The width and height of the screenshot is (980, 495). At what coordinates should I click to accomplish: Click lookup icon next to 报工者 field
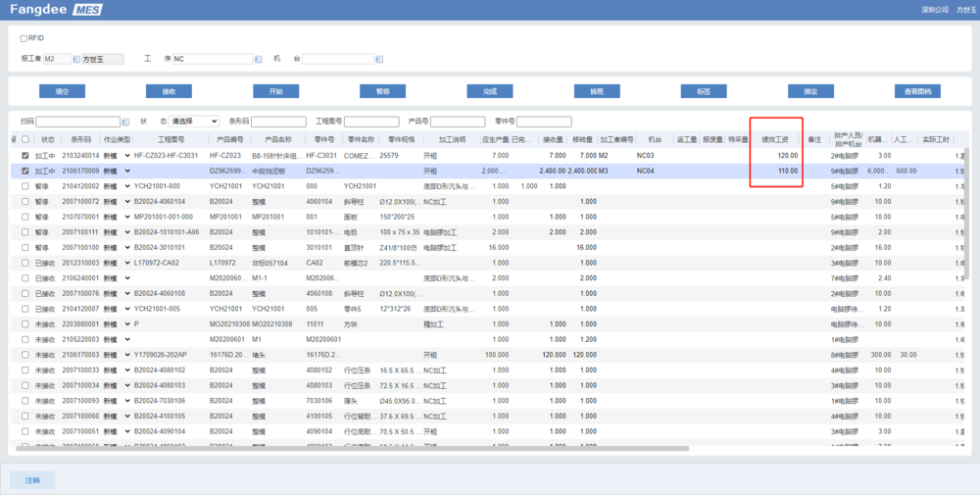[x=76, y=59]
